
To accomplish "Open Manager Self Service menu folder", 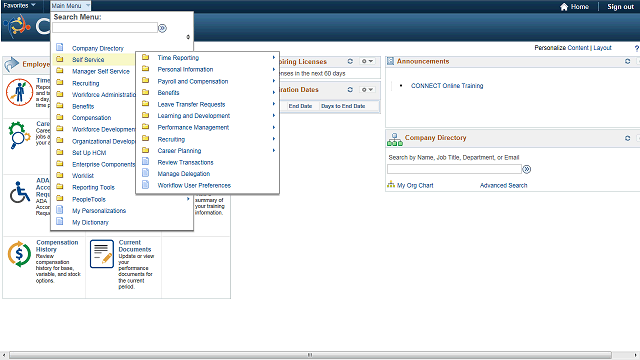I will pos(100,71).
